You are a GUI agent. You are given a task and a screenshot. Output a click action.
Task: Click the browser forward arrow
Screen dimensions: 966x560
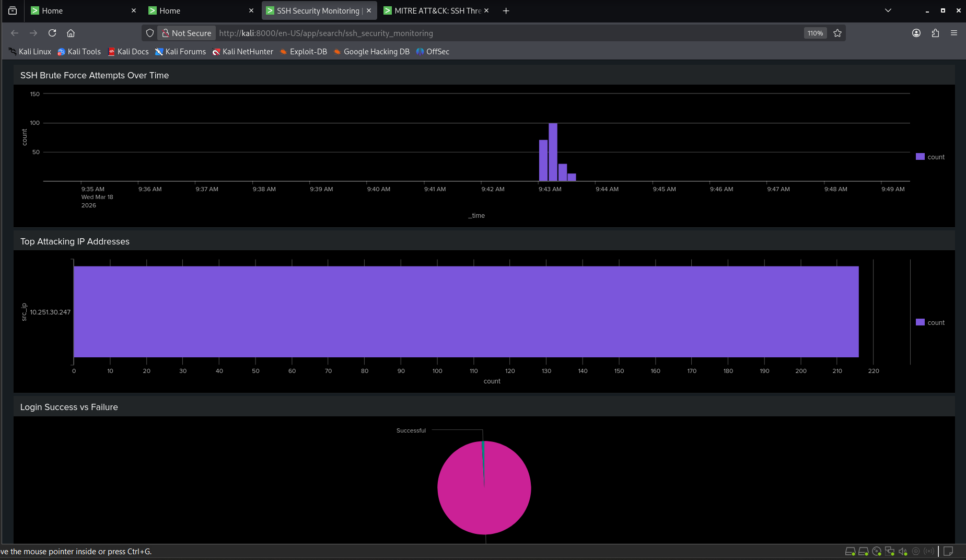[33, 33]
